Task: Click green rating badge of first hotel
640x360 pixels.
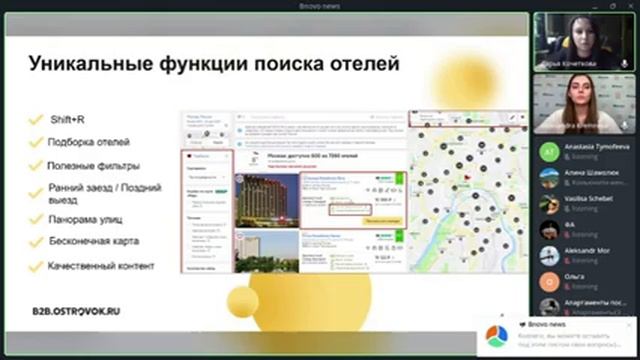Action: pyautogui.click(x=400, y=178)
